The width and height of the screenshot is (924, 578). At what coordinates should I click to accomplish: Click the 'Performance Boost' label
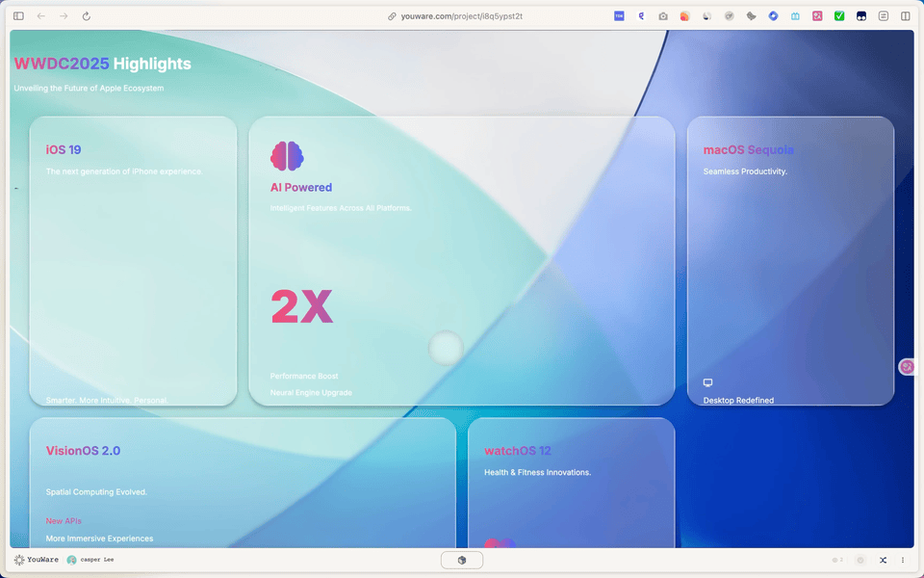pos(304,376)
